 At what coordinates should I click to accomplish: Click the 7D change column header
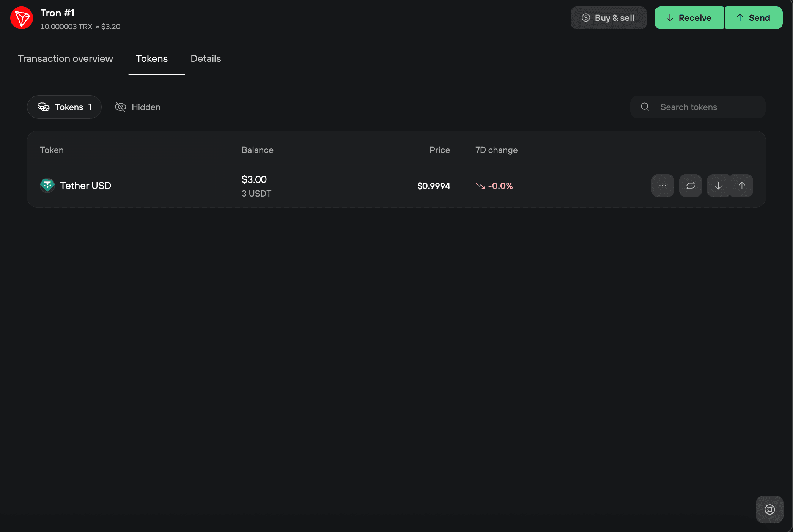496,150
